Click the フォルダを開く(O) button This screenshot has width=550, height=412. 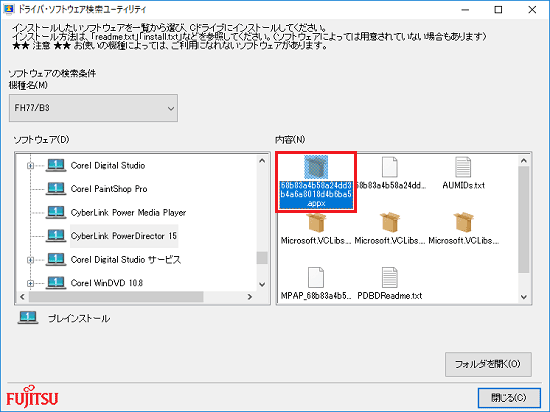[x=488, y=364]
